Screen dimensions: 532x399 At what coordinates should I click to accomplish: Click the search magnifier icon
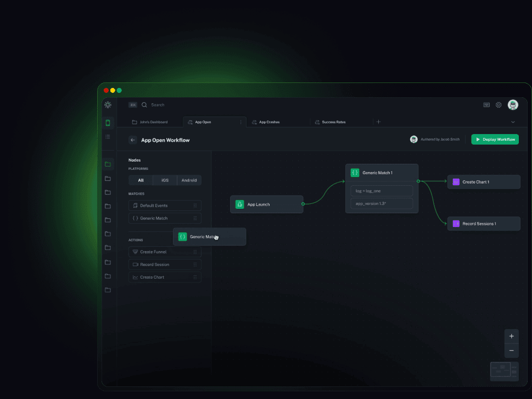click(x=144, y=105)
